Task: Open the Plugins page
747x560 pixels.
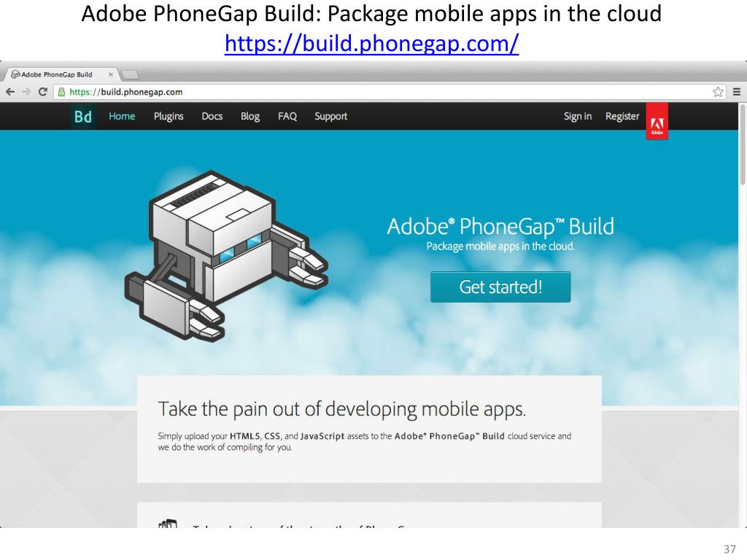Action: [x=169, y=116]
